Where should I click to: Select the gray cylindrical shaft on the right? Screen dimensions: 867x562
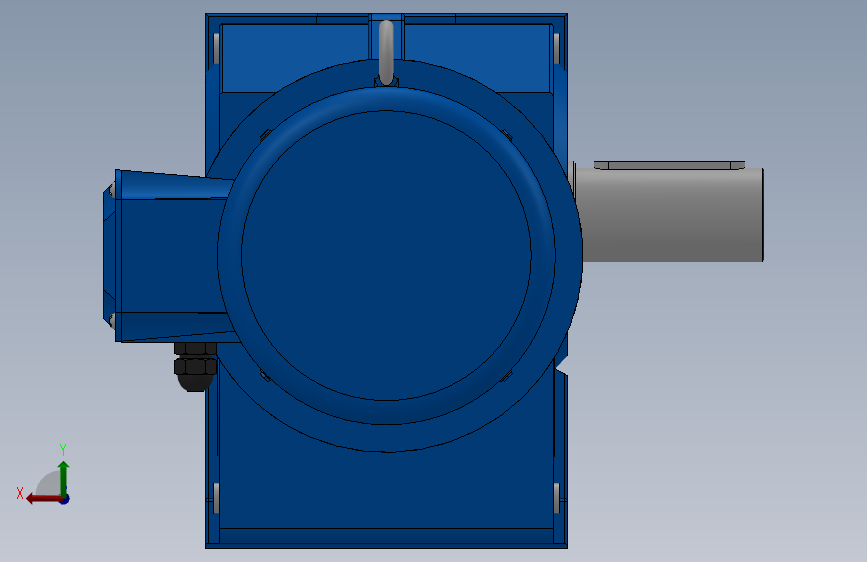tap(669, 215)
